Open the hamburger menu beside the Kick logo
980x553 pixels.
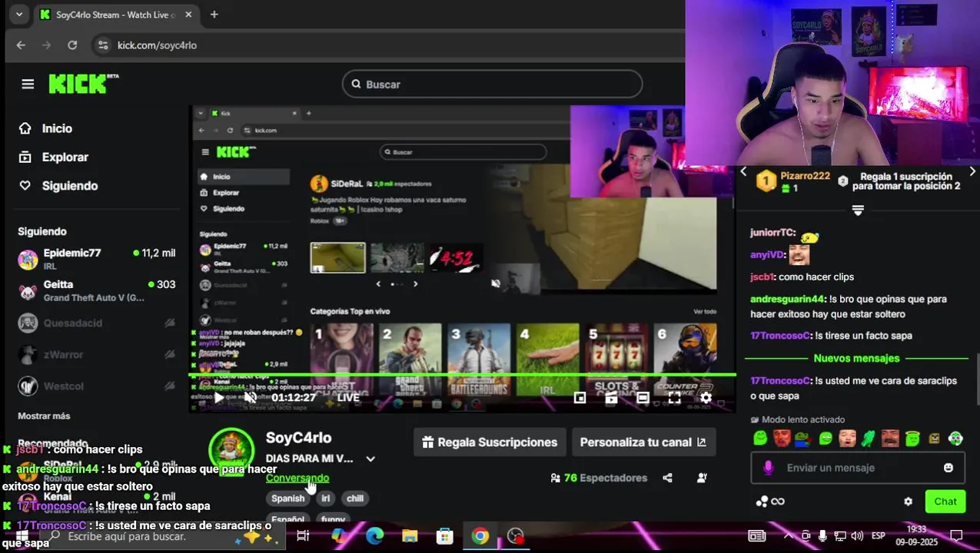pyautogui.click(x=28, y=84)
